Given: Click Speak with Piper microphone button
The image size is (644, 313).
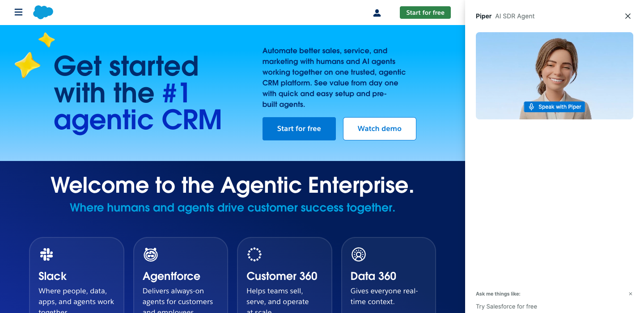Looking at the screenshot, I should point(555,107).
